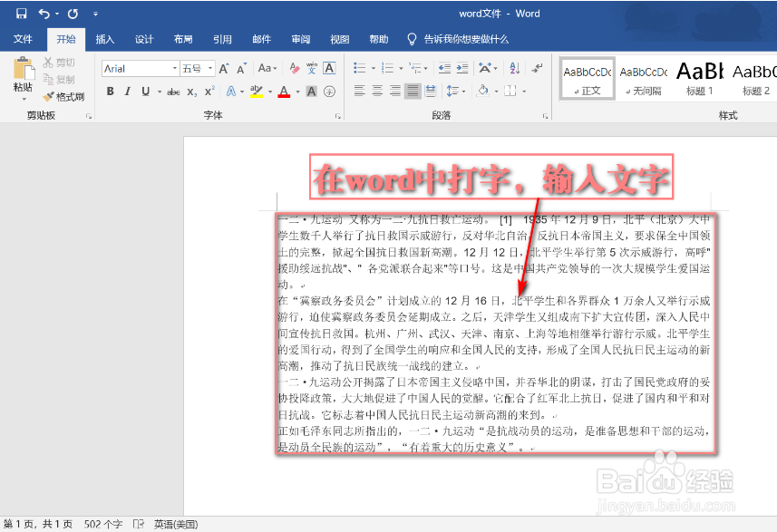The height and width of the screenshot is (532, 777).
Task: Click the shading paint bucket icon
Action: pos(483,92)
